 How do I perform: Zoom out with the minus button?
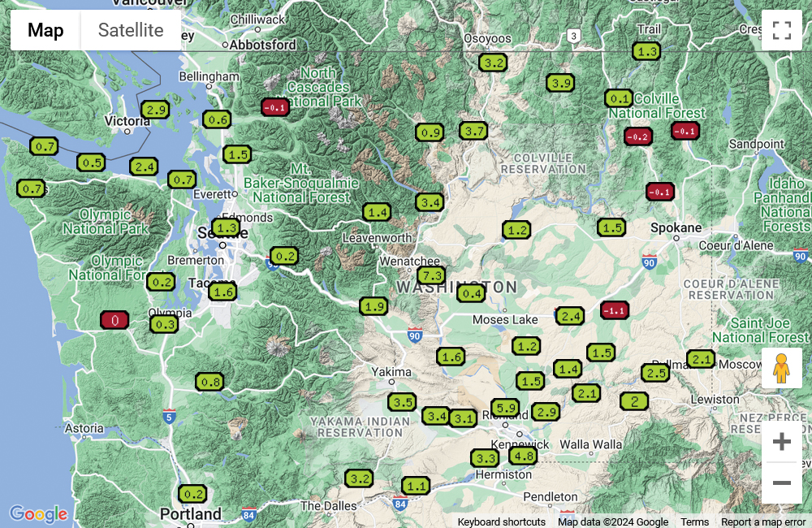(x=781, y=483)
